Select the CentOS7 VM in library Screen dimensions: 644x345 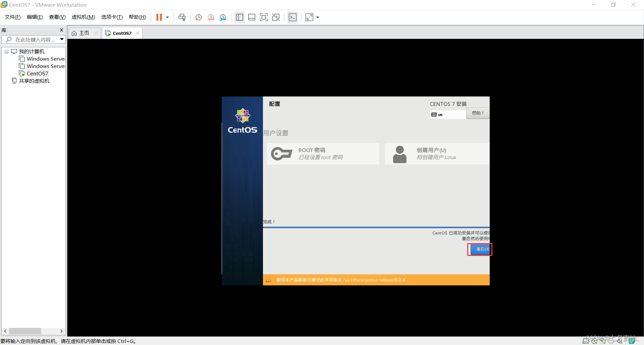click(x=34, y=74)
